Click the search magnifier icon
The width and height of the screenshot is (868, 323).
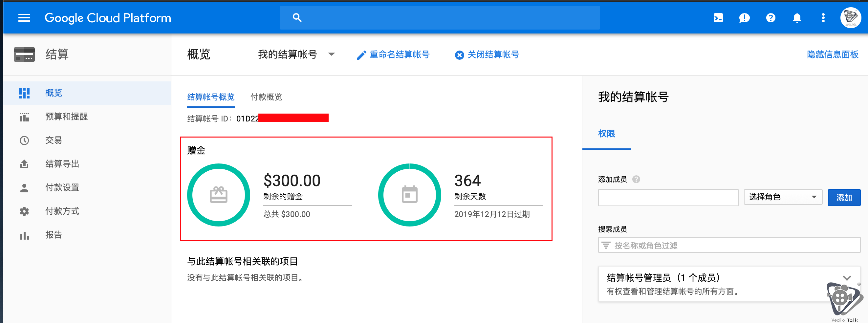point(297,17)
